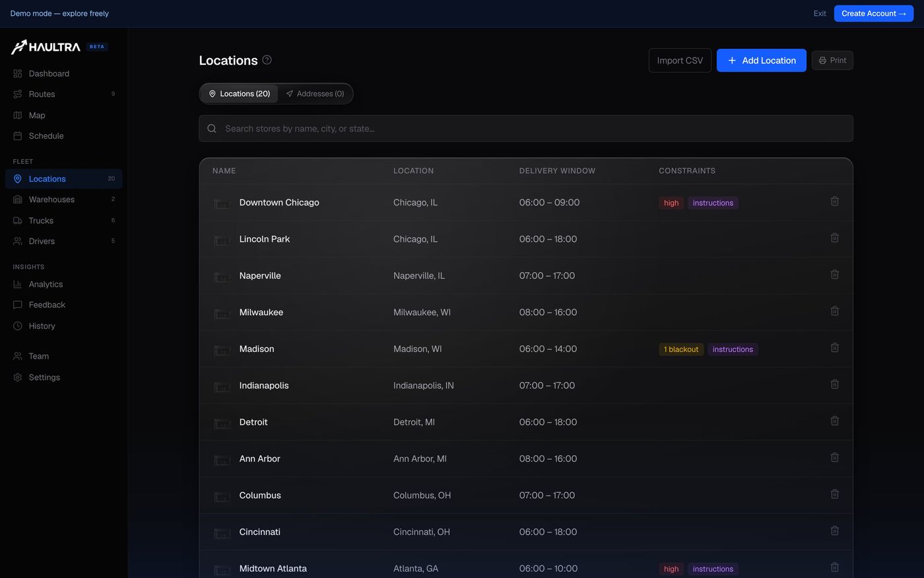Click Create Account button

[x=874, y=13]
